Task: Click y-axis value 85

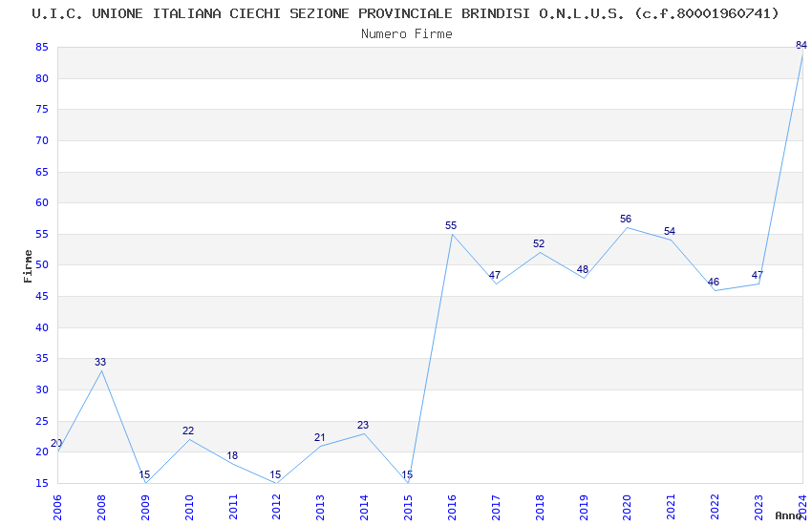Action: tap(42, 47)
